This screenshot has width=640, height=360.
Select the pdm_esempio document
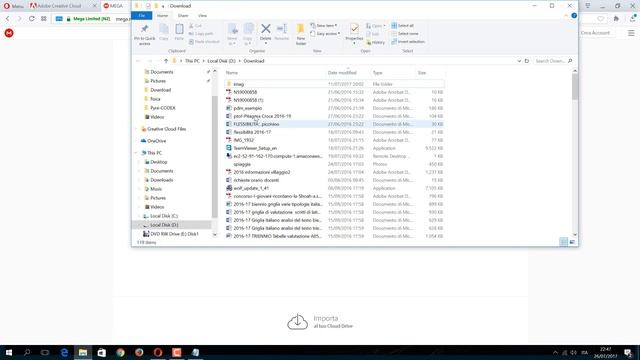tap(248, 108)
